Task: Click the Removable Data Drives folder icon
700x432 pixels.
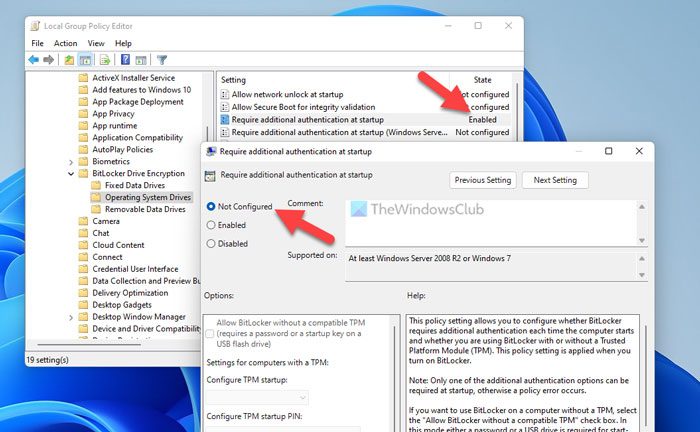Action: [96, 209]
